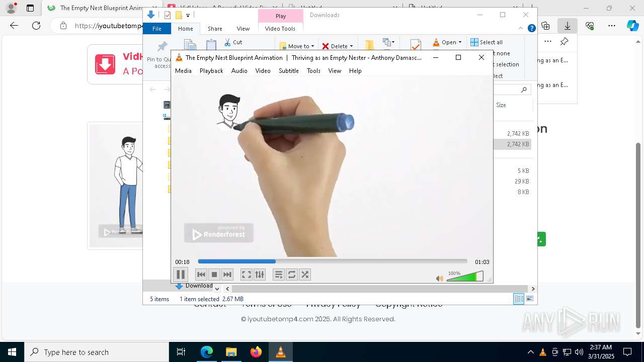
Task: Switch to Explorer's View ribbon tab
Action: click(243, 29)
